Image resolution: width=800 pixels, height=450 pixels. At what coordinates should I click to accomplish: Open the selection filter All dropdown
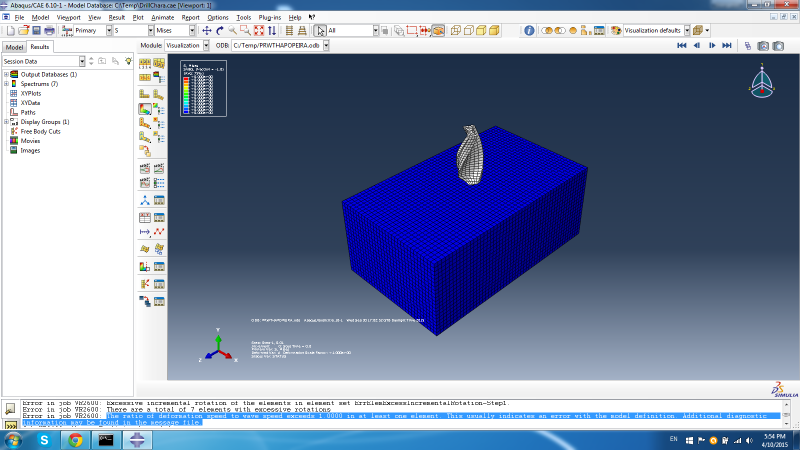point(376,31)
